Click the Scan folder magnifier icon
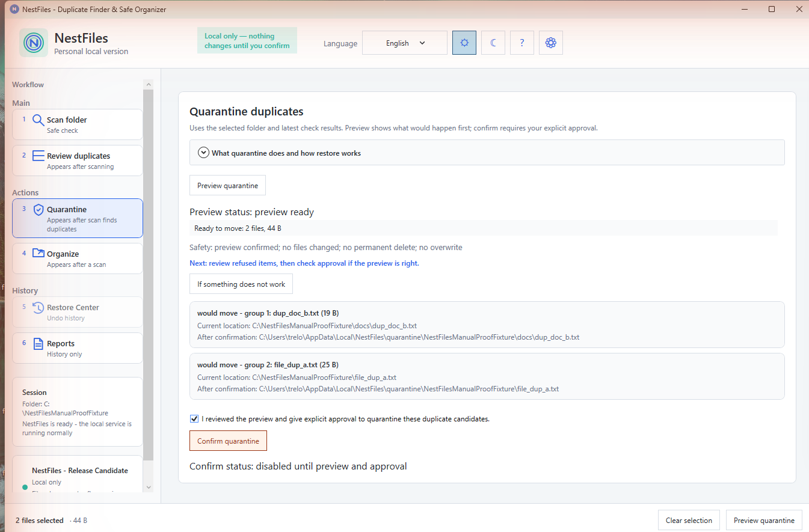Viewport: 809px width, 532px height. (38, 120)
